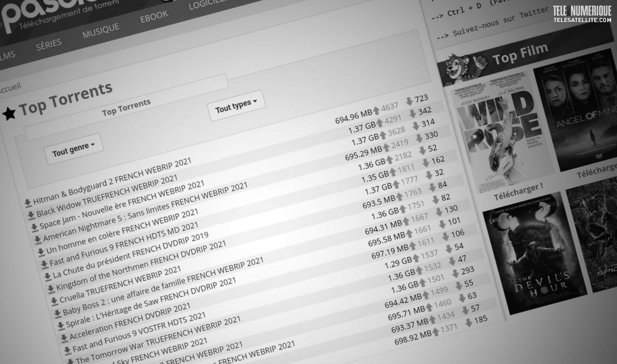This screenshot has width=617, height=364.
Task: Open Kingdom of the Northmen FRENCH DVDRIP torrent
Action: pos(141,266)
